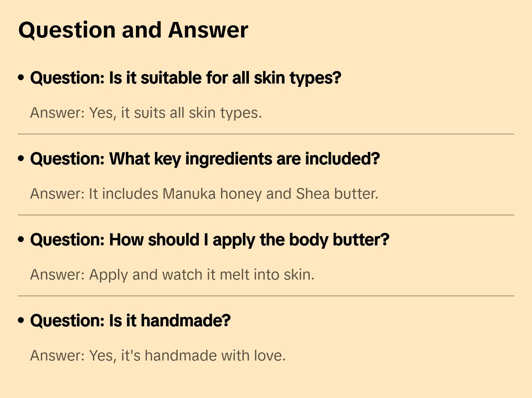532x398 pixels.
Task: Click the bullet beside the body butter question
Action: (21, 240)
